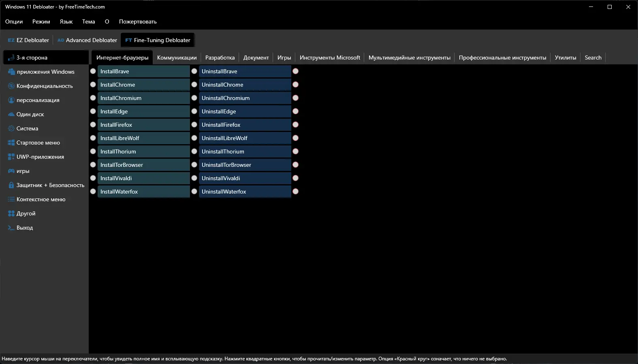This screenshot has width=638, height=364.
Task: Select the radio button left of UninstallChrome
Action: pyautogui.click(x=194, y=84)
